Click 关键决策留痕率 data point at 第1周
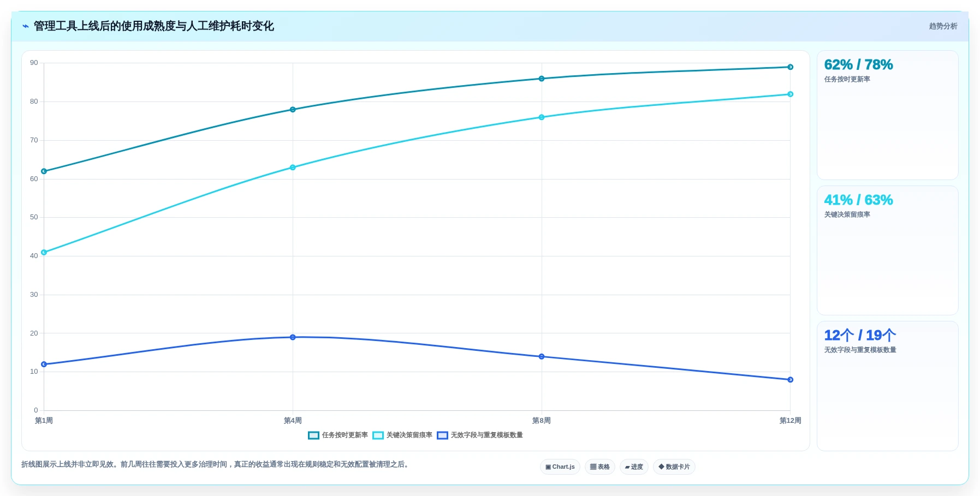Viewport: 980px width, 496px height. (x=44, y=253)
